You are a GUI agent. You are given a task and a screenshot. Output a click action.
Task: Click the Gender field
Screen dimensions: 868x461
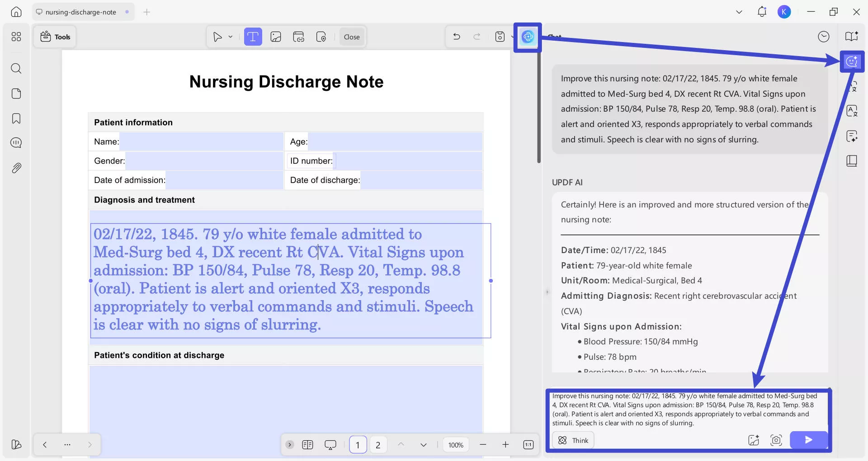(x=204, y=161)
